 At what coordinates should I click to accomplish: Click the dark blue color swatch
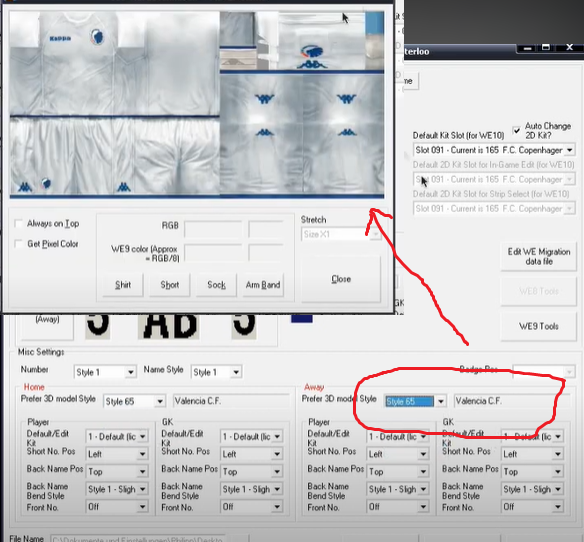(302, 318)
